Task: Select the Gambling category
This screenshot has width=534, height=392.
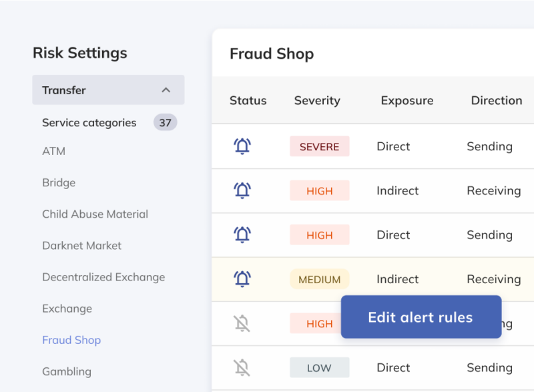Action: [67, 371]
